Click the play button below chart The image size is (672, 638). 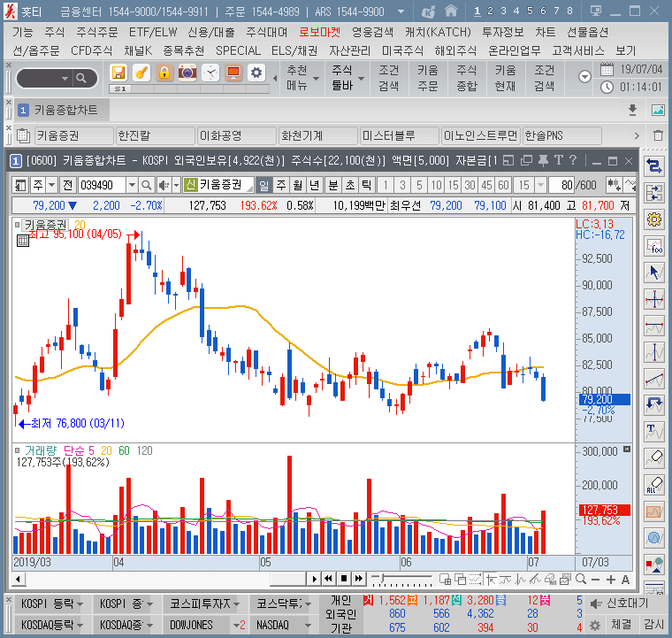[x=314, y=580]
